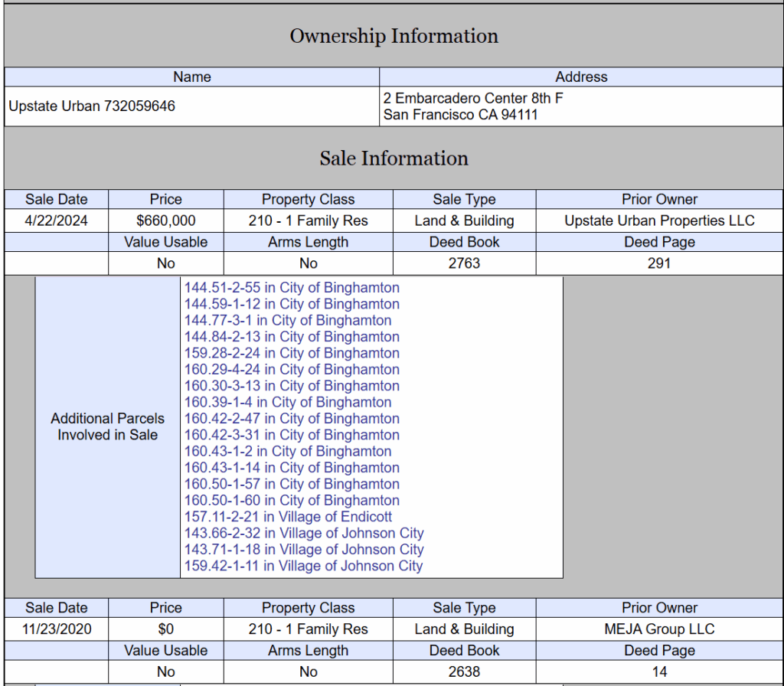Open parcel 160.50-1-60 link
784x686 pixels.
pos(292,501)
